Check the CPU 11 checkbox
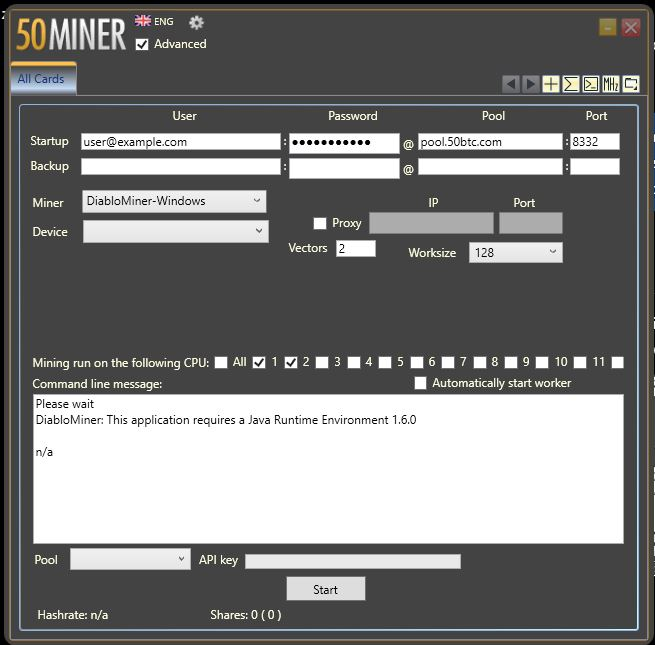 click(580, 362)
